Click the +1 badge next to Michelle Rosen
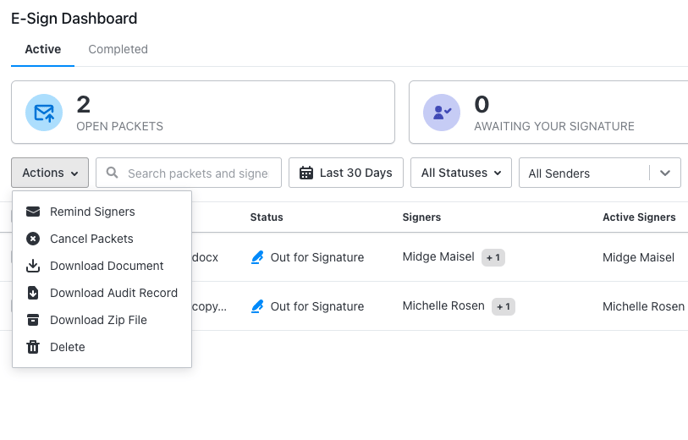 [x=503, y=307]
